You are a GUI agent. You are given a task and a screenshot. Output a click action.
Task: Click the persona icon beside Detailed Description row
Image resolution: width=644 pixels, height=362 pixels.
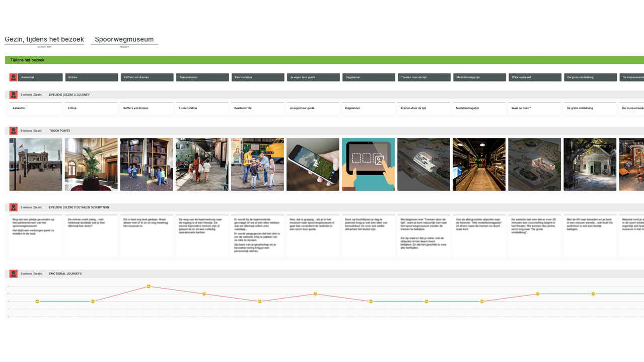coord(13,207)
